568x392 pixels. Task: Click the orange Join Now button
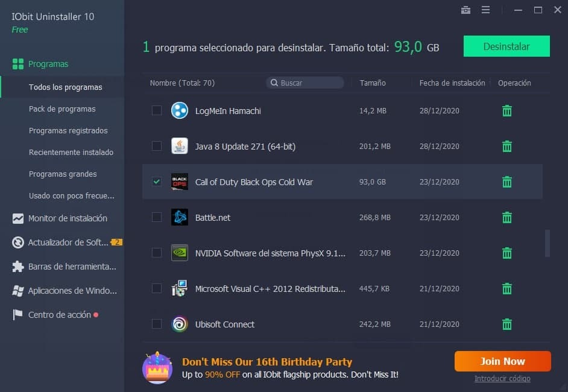click(502, 361)
